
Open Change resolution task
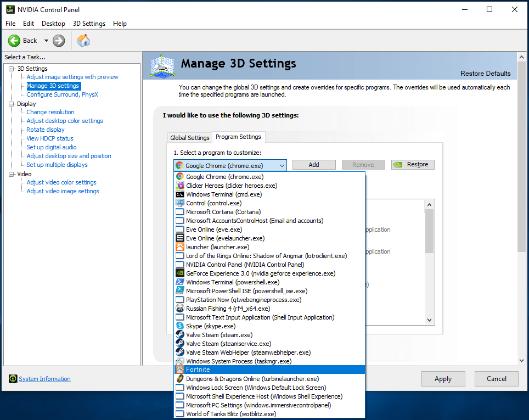(50, 112)
